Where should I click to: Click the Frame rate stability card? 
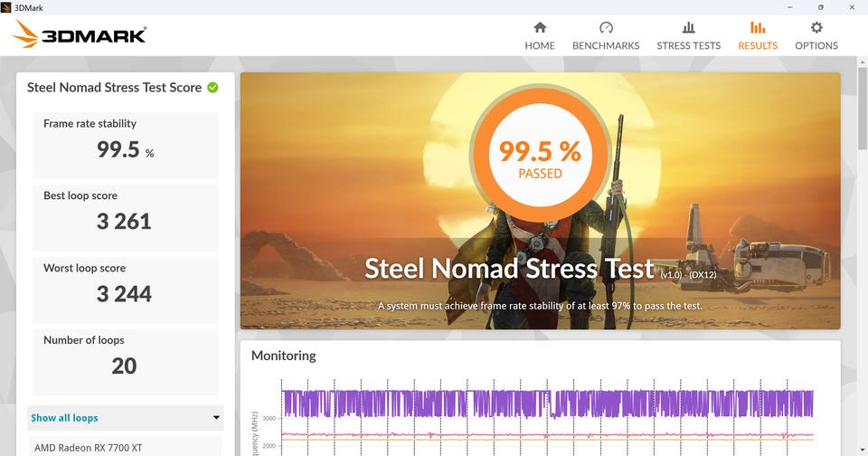pos(126,145)
